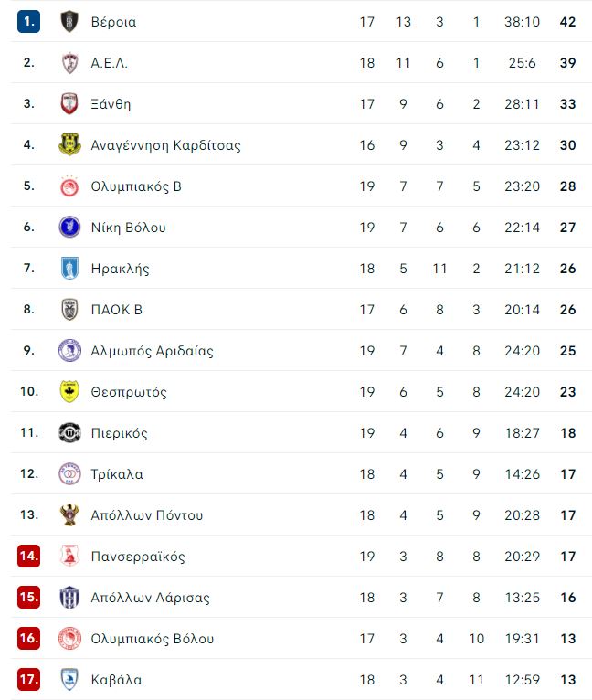Click the Νίκη Βόλου blue round logo
The image size is (592, 700).
point(69,227)
